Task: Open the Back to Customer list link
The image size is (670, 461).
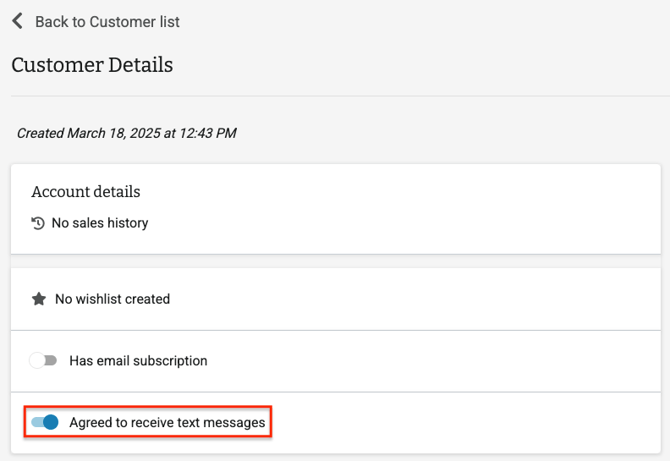Action: [107, 21]
